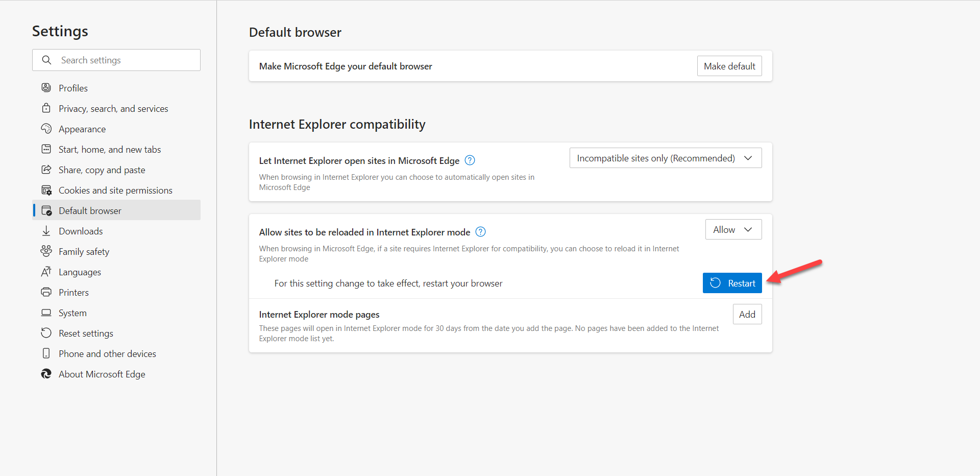Open Privacy, search, and services settings

click(x=113, y=109)
